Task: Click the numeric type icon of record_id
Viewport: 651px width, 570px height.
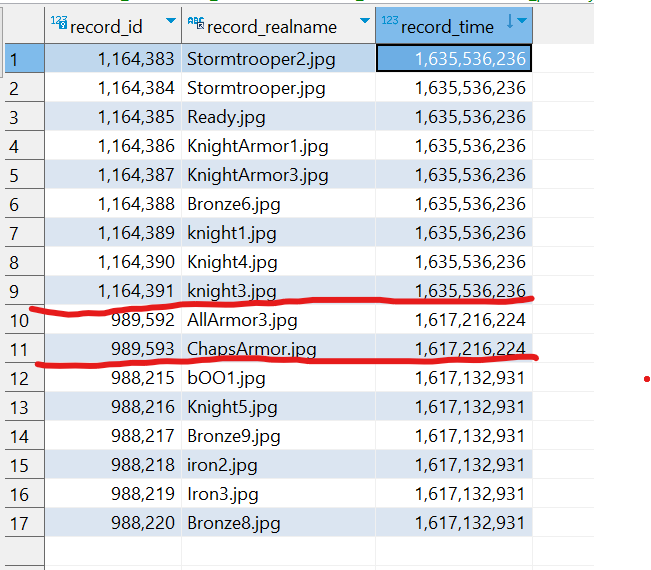Action: [x=59, y=22]
